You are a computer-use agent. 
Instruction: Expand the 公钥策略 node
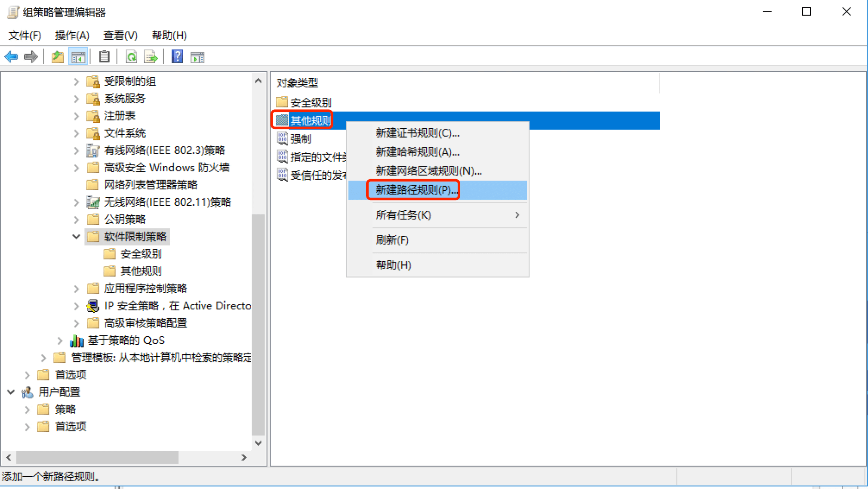[x=76, y=220]
